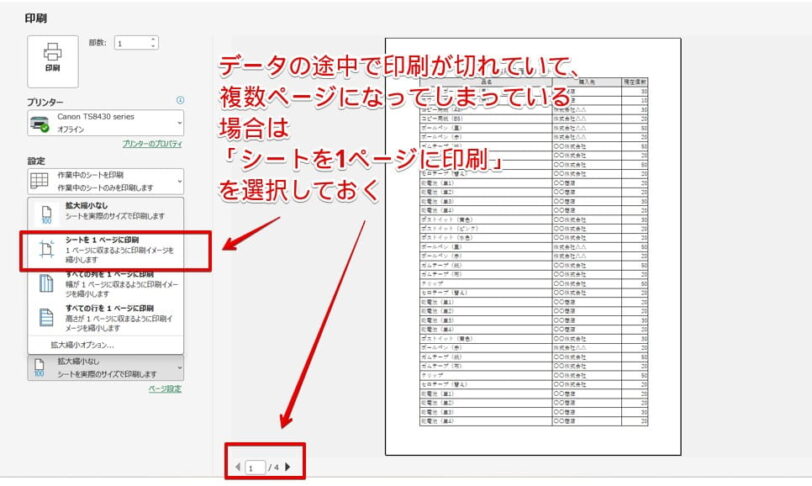Select シートを1ページに印刷 option
Image resolution: width=812 pixels, height=486 pixels.
106,250
